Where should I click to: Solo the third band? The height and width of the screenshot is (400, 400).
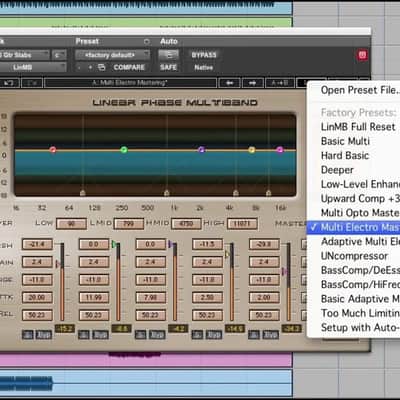pyautogui.click(x=140, y=334)
